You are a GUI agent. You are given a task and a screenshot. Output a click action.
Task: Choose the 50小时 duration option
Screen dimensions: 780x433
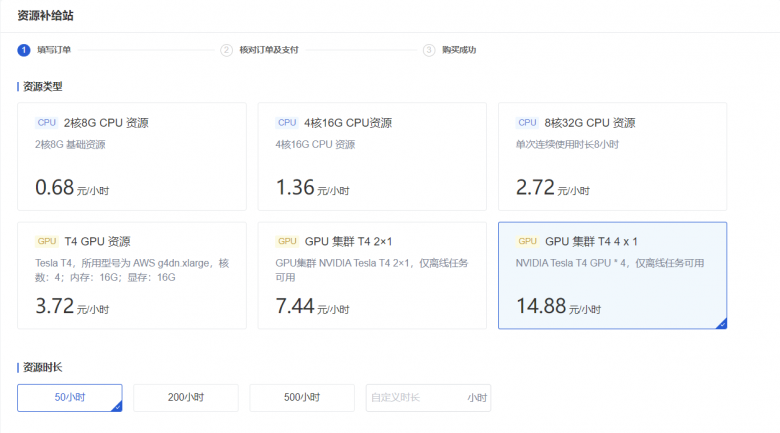click(x=70, y=398)
